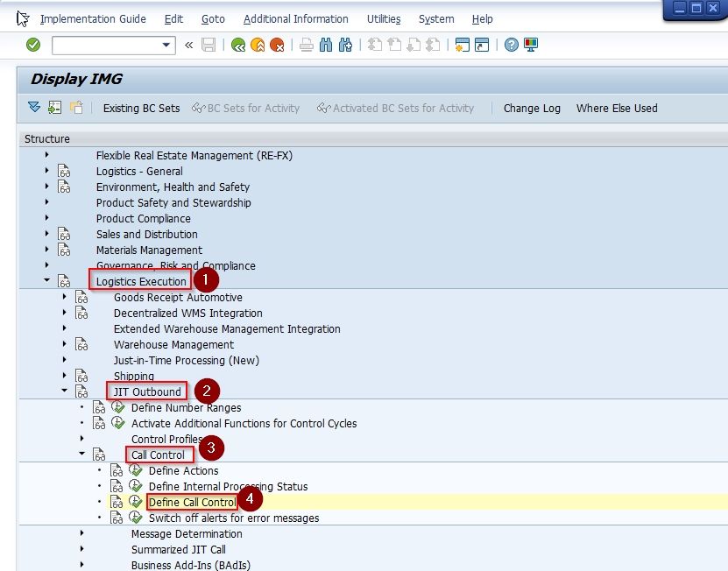
Task: Expand the Message Determination node
Action: pyautogui.click(x=82, y=533)
